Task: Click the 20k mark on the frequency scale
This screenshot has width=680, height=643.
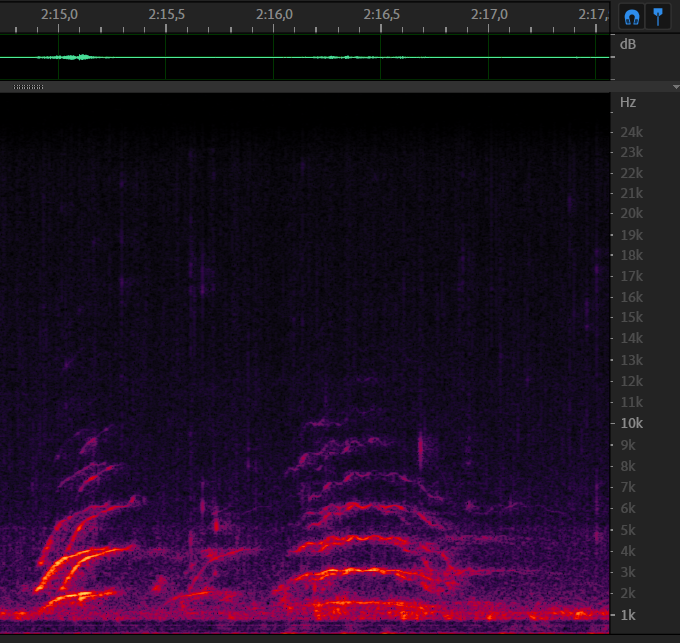Action: pyautogui.click(x=631, y=213)
